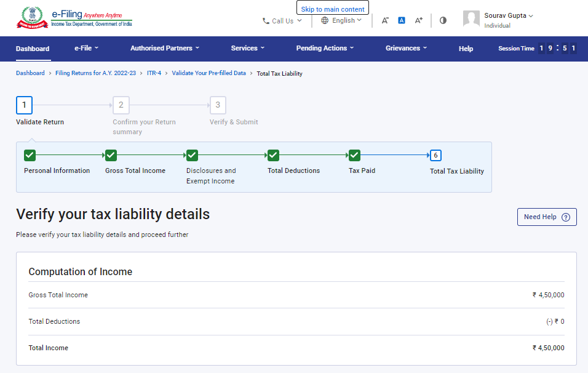Click Disclosures and Exempt Income step label
This screenshot has height=373, width=588.
click(x=211, y=175)
